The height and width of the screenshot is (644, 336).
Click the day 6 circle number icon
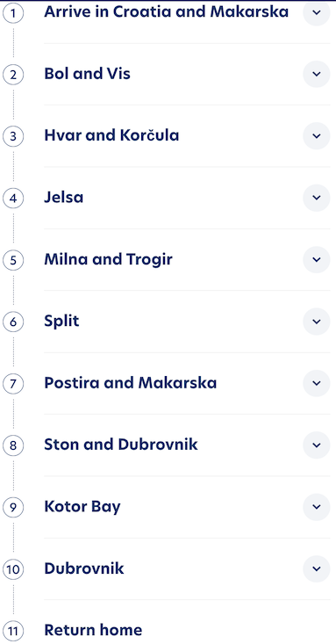(x=13, y=322)
